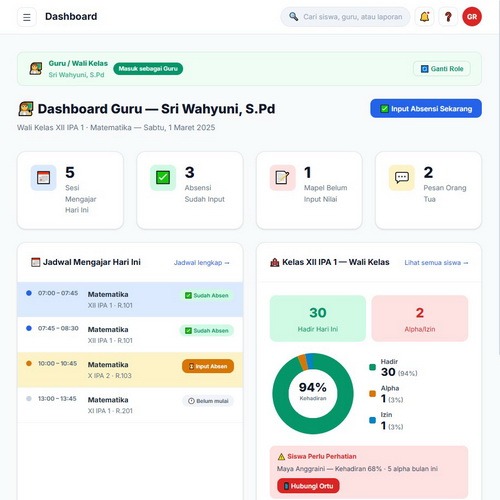This screenshot has height=500, width=500.
Task: Switch role with Ganti Role button
Action: pyautogui.click(x=442, y=69)
